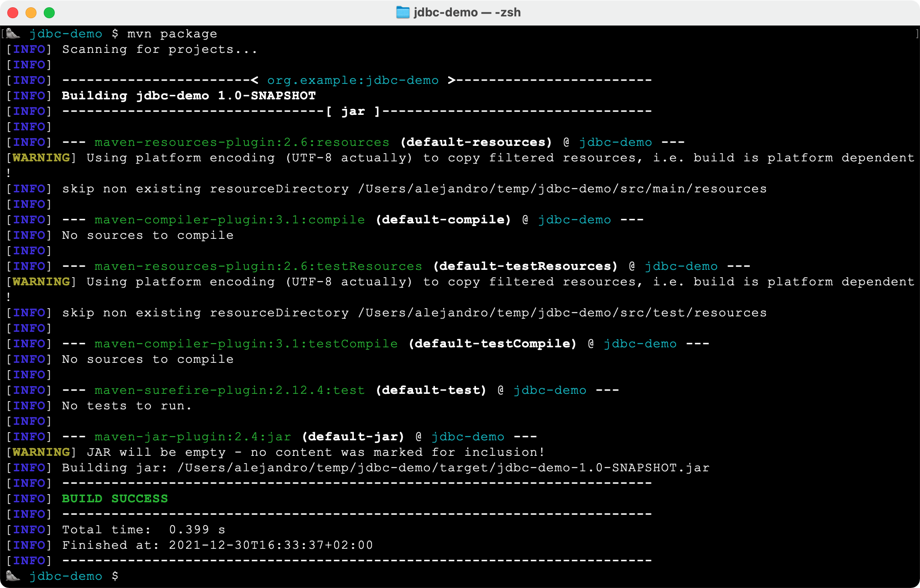Click the jdbc-demo prompt label at the bottom

tap(66, 576)
